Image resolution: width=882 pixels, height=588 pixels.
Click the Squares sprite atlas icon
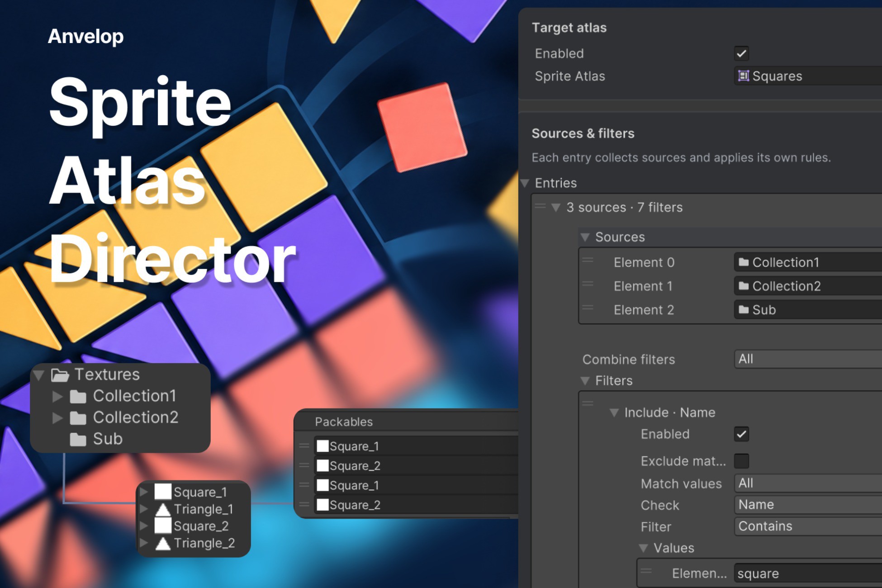click(743, 76)
